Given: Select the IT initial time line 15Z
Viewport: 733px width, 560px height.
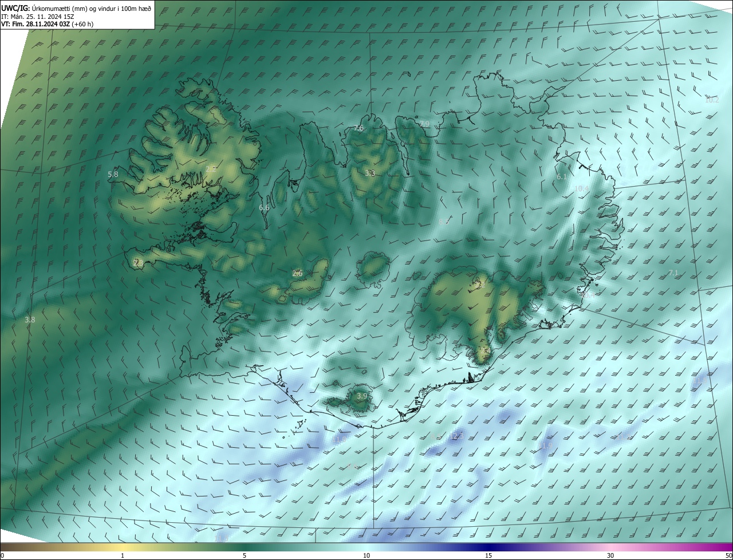Looking at the screenshot, I should coord(43,16).
